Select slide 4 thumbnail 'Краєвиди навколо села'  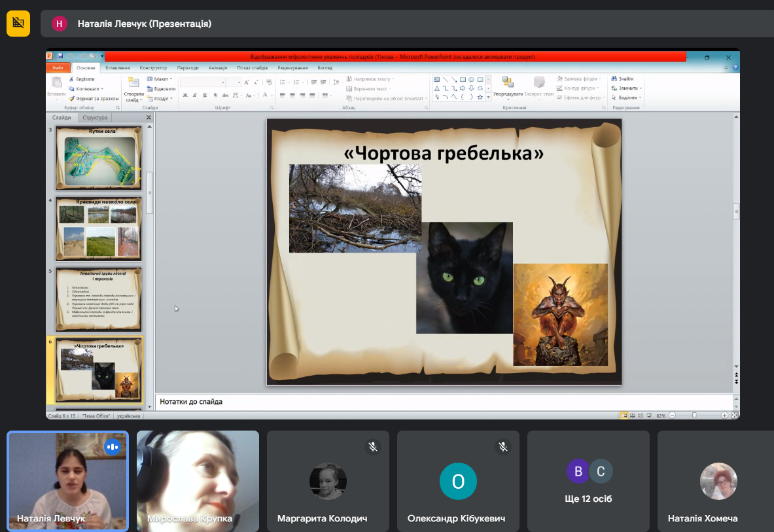point(98,229)
